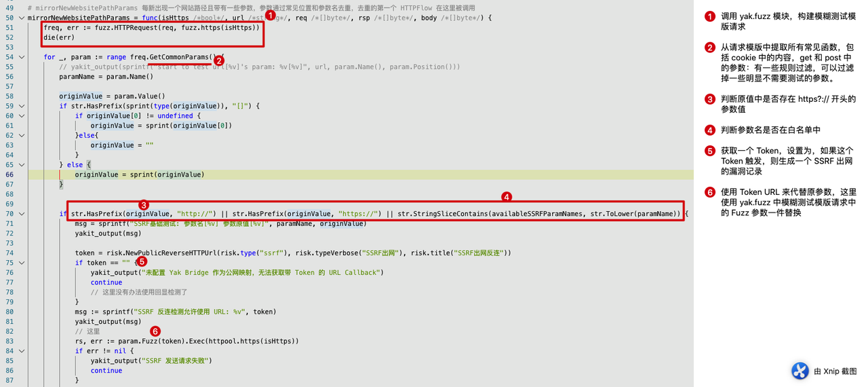The height and width of the screenshot is (387, 868).
Task: Collapse the for loop fold at line 54
Action: [22, 57]
